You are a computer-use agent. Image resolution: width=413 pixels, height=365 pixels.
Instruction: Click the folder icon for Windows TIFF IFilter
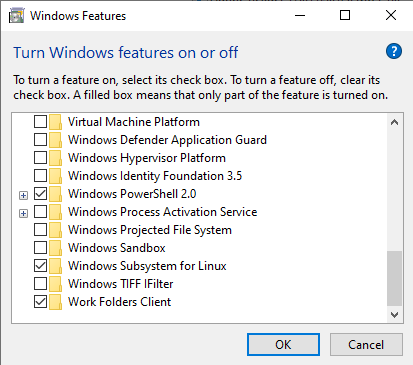pos(55,284)
